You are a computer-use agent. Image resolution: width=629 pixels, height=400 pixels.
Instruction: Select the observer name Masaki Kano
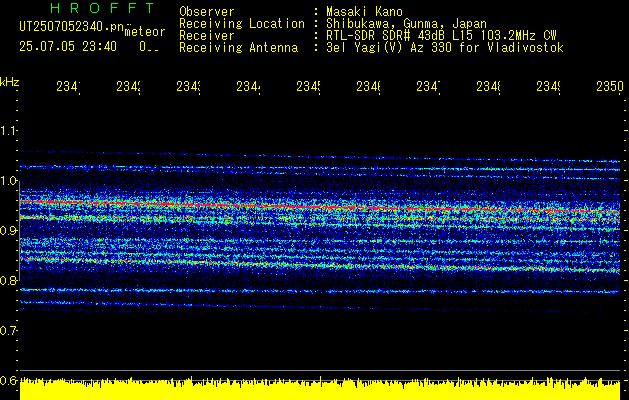[x=364, y=11]
